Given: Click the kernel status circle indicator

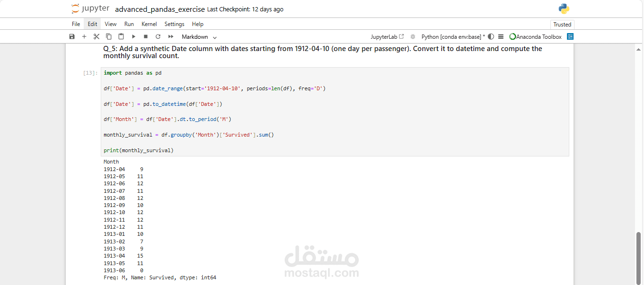Looking at the screenshot, I should 491,37.
